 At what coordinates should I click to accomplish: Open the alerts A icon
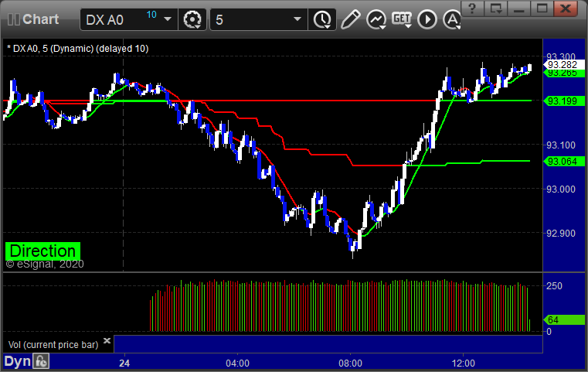451,19
